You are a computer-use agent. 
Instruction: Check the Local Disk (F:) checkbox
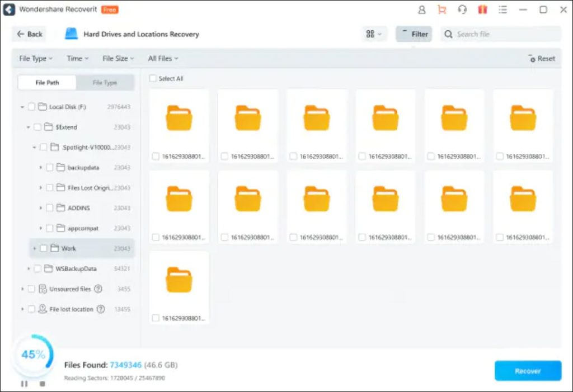click(x=31, y=107)
